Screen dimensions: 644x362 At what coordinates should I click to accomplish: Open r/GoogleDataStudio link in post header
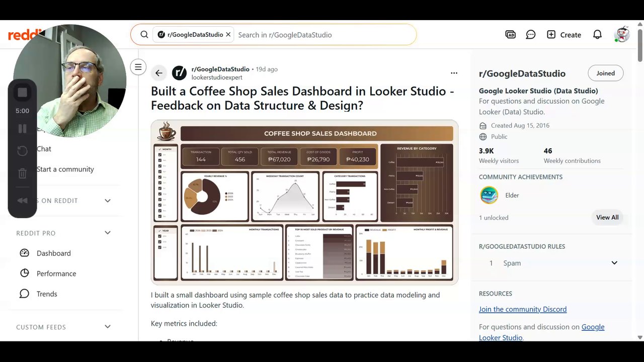point(220,69)
